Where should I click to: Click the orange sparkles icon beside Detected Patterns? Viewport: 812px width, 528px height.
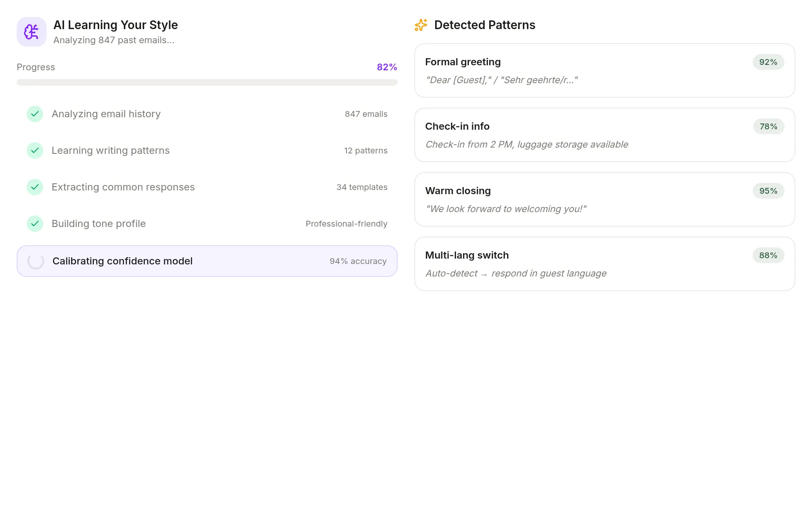pyautogui.click(x=421, y=25)
